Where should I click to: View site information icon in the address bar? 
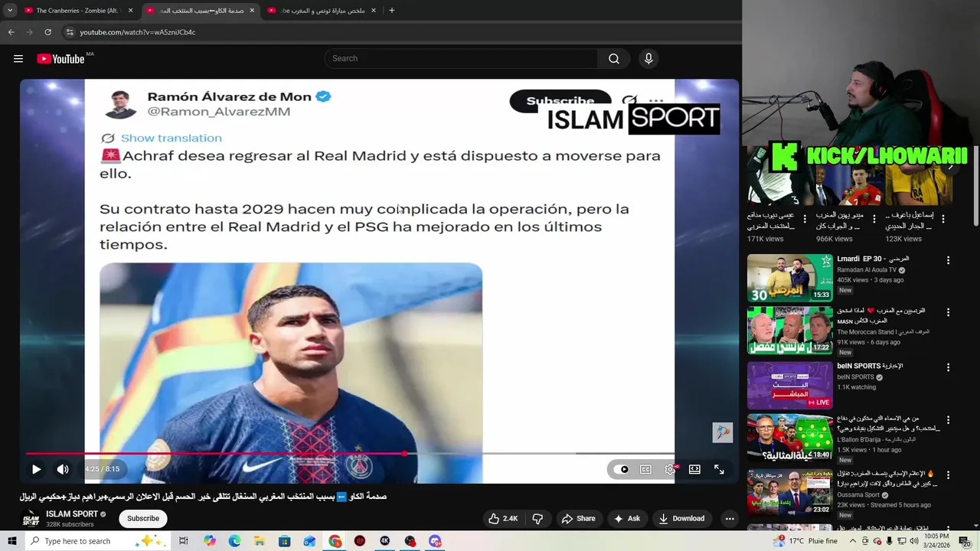[x=70, y=32]
